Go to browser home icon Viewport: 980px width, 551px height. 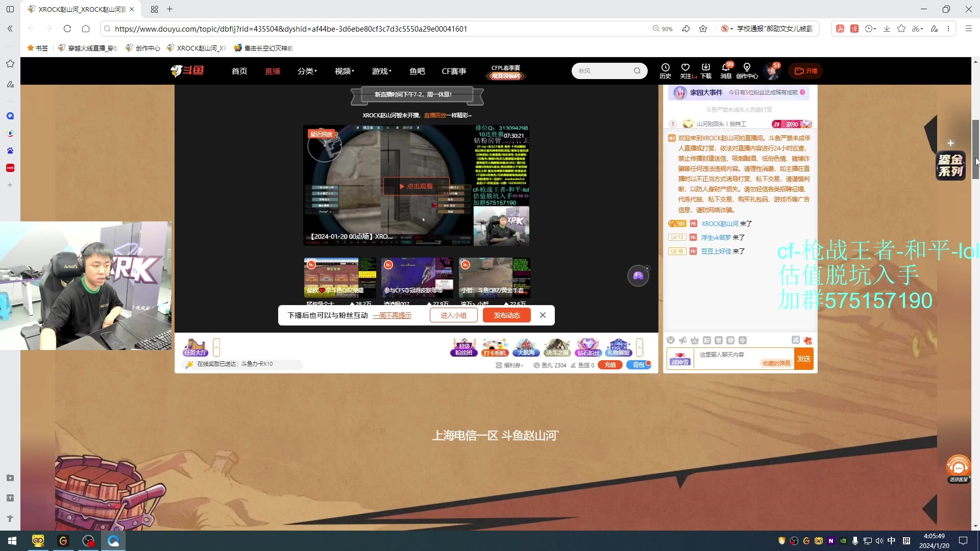point(86,29)
